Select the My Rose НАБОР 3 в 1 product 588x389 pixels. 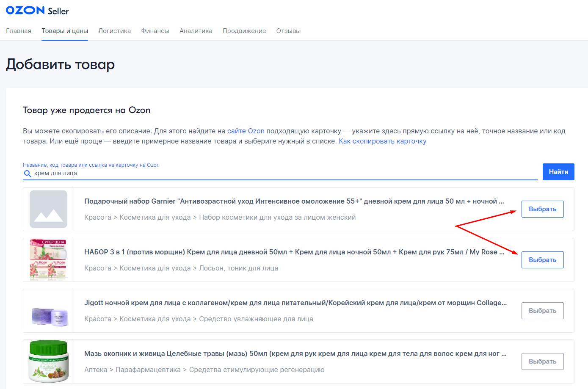point(543,260)
